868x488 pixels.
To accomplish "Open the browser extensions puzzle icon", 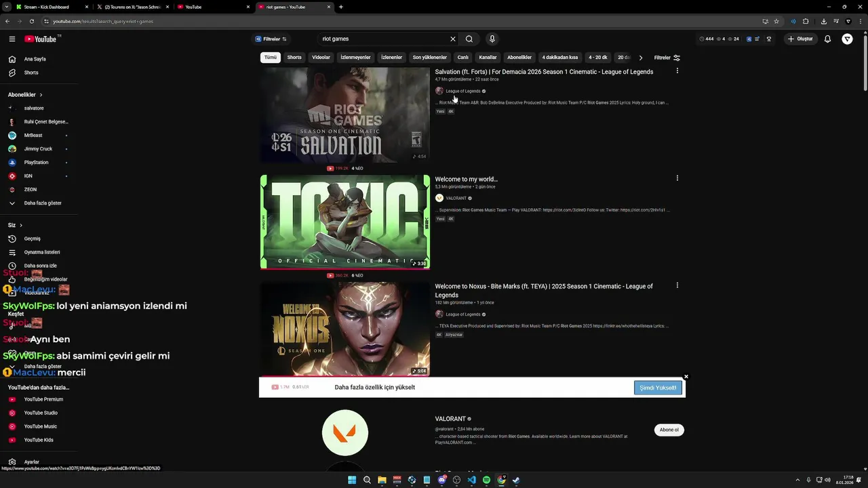I will point(806,21).
